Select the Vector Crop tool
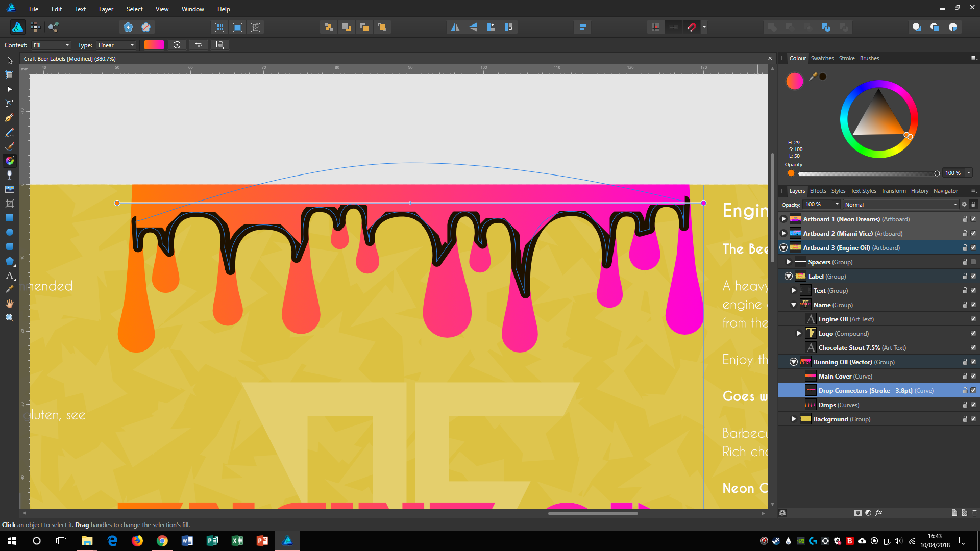Image resolution: width=980 pixels, height=551 pixels. pos(10,204)
